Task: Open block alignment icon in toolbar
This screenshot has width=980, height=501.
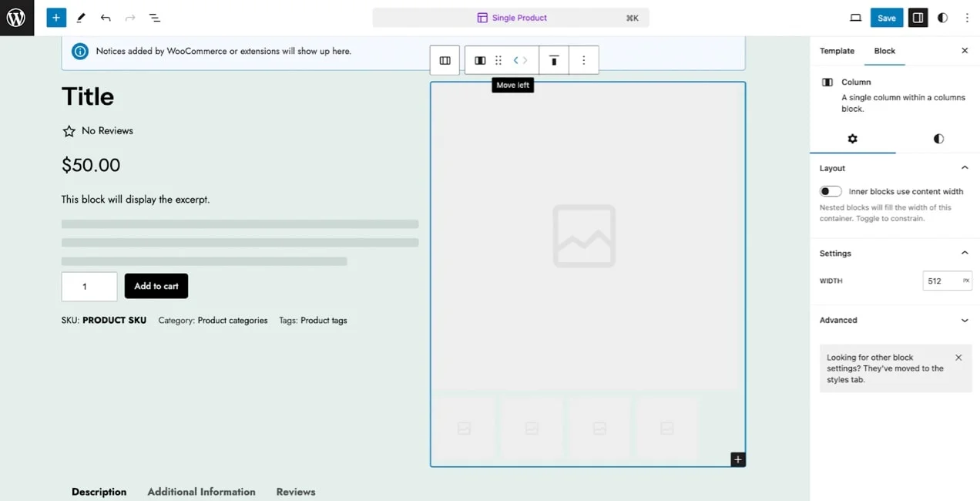Action: point(553,60)
